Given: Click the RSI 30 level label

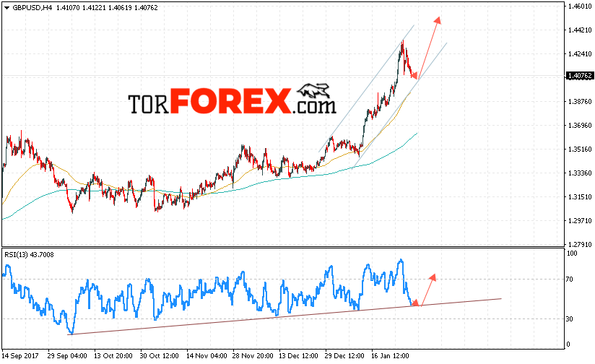Looking at the screenshot, I should (569, 319).
